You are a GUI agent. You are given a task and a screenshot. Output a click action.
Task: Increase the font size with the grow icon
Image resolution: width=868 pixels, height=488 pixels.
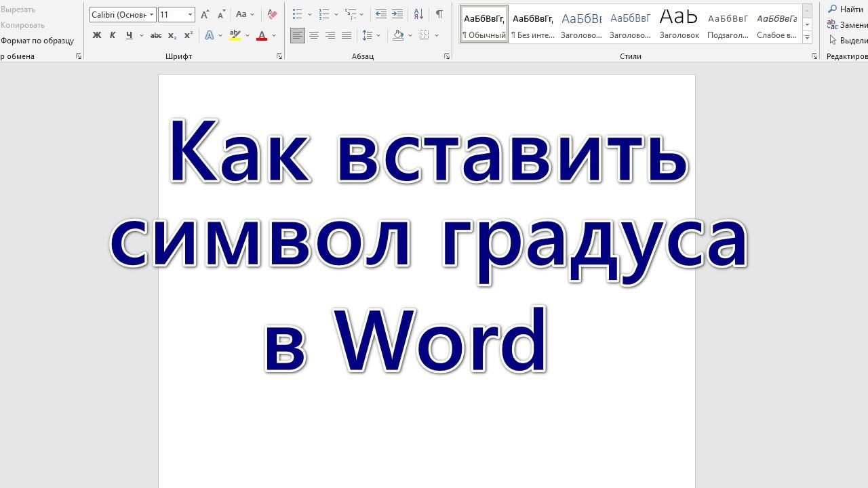pyautogui.click(x=205, y=14)
